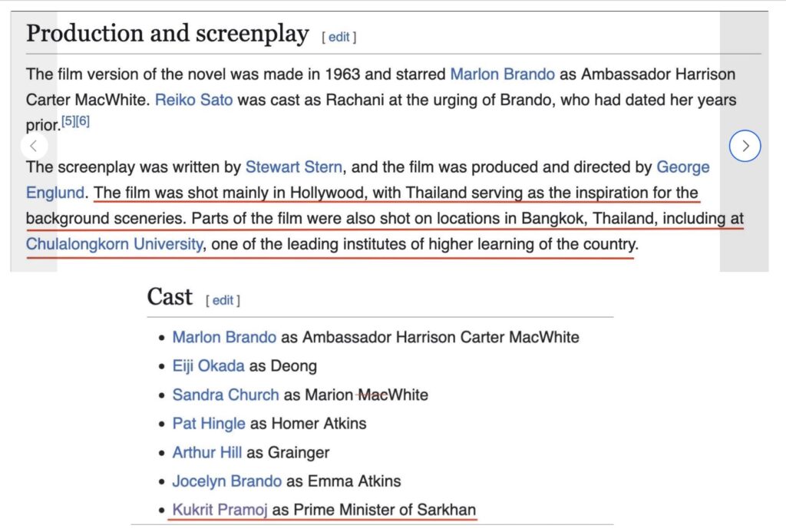This screenshot has width=786, height=532.
Task: Click the next slide right arrow
Action: point(745,146)
